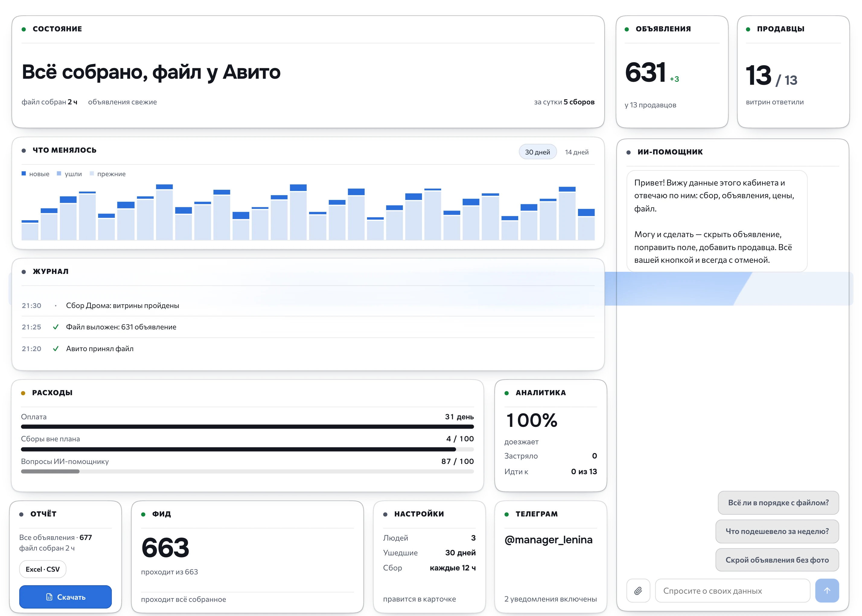Click Все объявления · 677 report line
Screen dimensions: 862x616
(x=56, y=537)
